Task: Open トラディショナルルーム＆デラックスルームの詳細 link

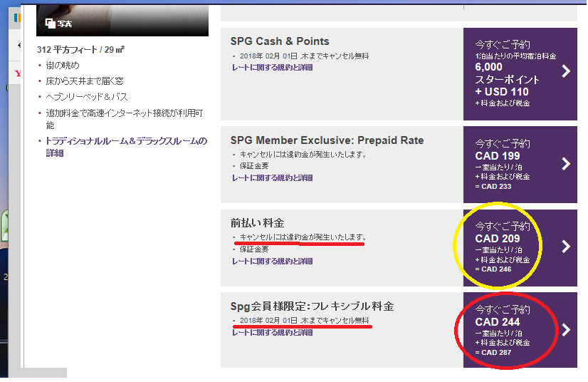Action: pyautogui.click(x=127, y=147)
